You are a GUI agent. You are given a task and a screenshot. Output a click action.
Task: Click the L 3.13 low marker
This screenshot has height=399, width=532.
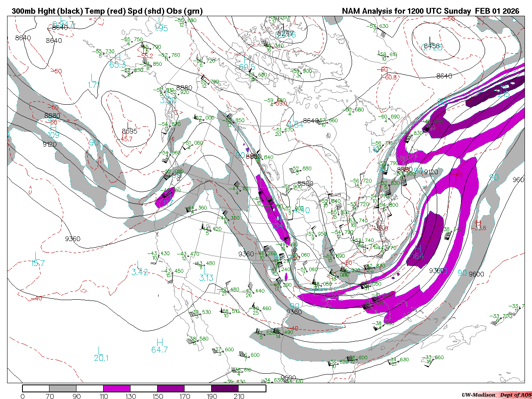tap(206, 274)
